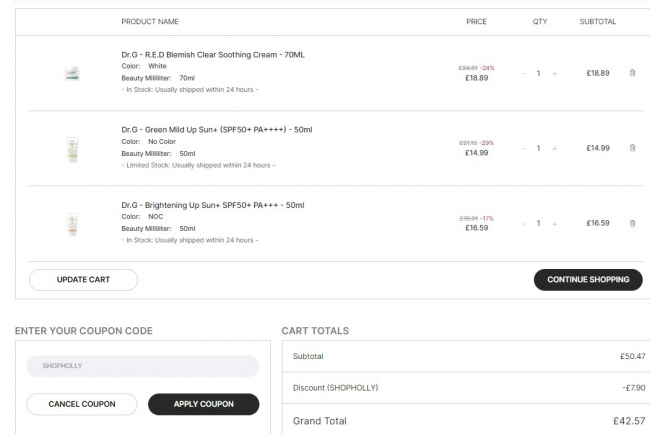
Task: Open the Green Mild Up Sun+ product image
Action: click(72, 149)
